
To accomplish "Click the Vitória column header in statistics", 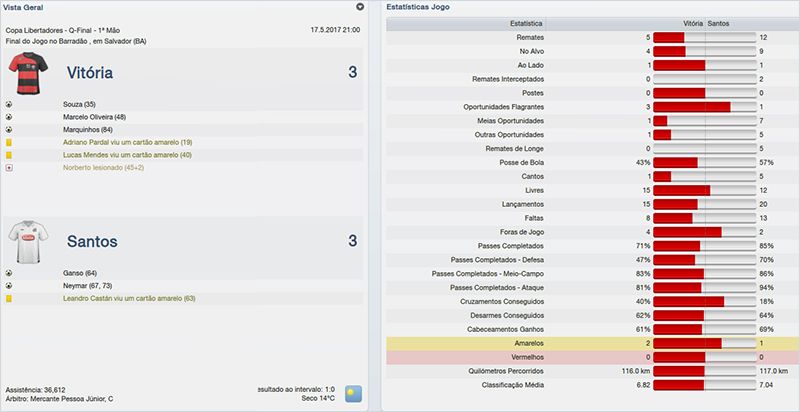I will tap(691, 21).
